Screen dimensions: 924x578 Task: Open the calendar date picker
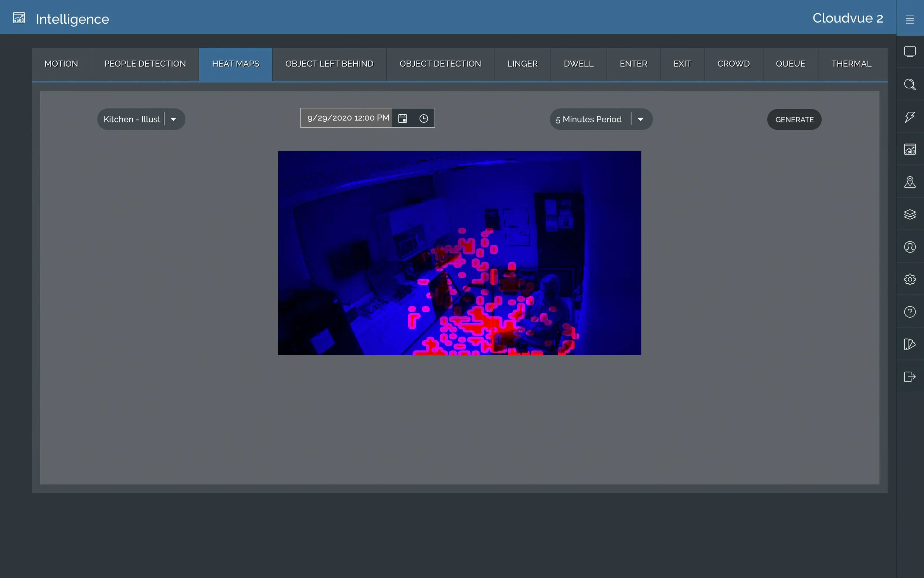(403, 118)
